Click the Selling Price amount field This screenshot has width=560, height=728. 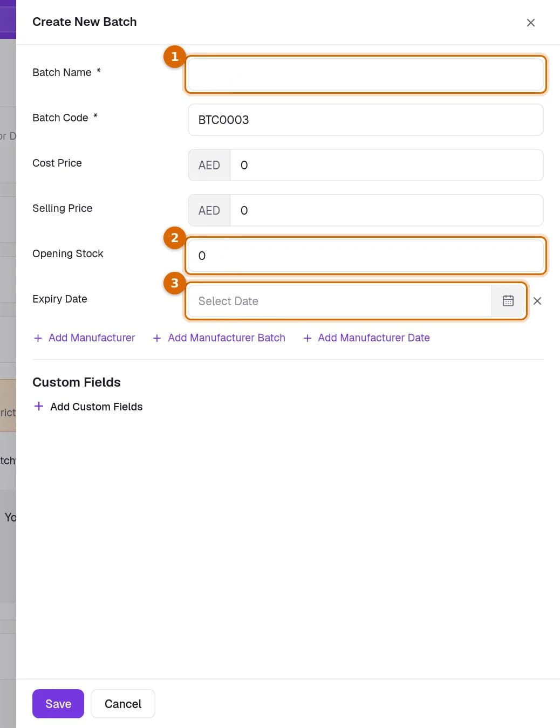click(387, 210)
